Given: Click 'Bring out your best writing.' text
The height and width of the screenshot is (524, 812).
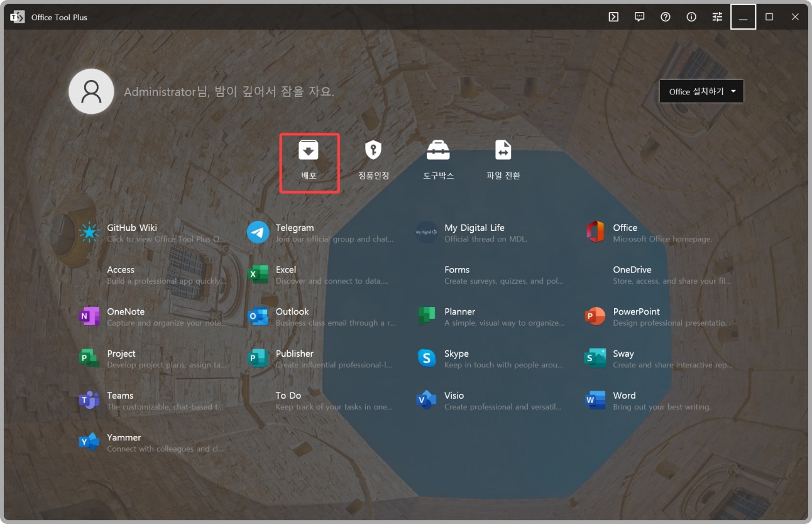Looking at the screenshot, I should (x=662, y=407).
